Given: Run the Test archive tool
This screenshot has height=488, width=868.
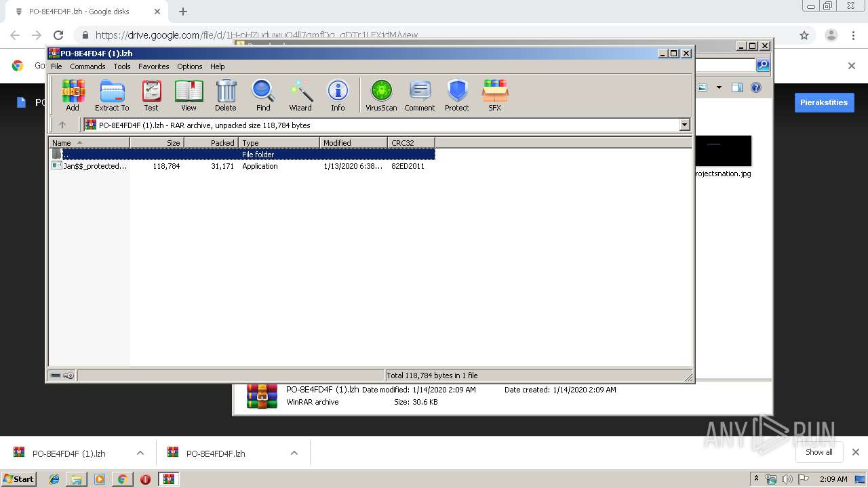Looking at the screenshot, I should [x=151, y=96].
